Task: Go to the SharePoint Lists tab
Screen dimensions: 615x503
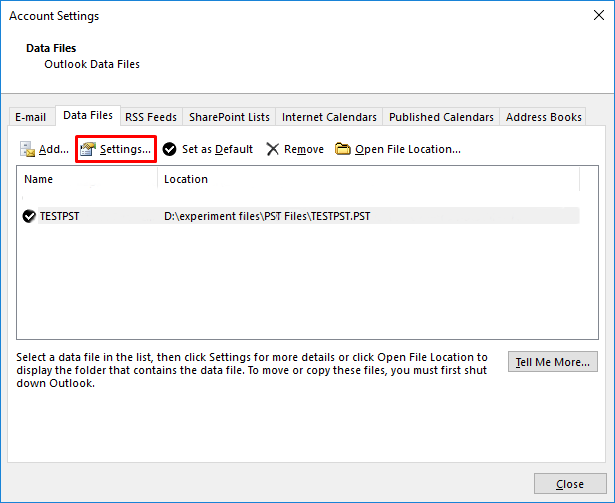Action: [229, 117]
